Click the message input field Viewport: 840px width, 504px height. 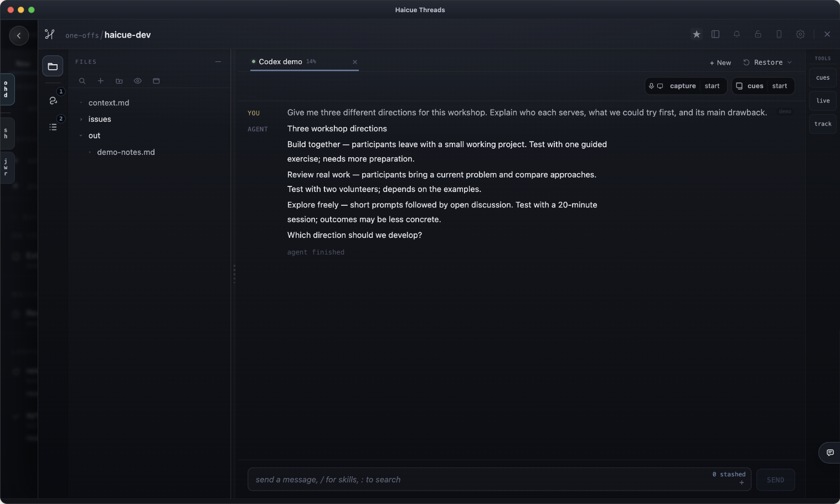coord(499,479)
